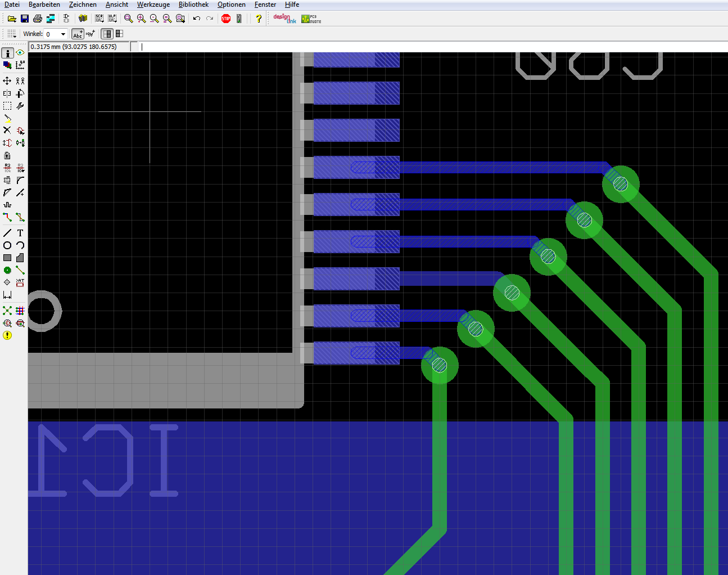Select the Miter tool
The image size is (728, 575).
tap(20, 180)
